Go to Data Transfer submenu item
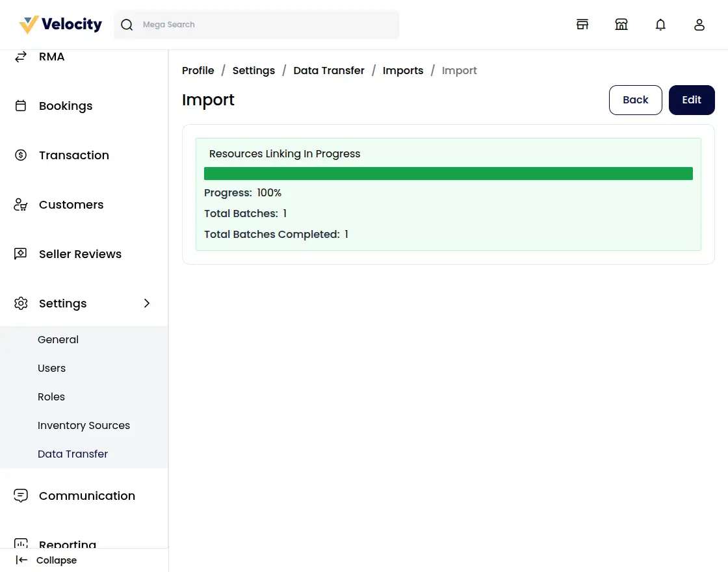 pyautogui.click(x=73, y=454)
